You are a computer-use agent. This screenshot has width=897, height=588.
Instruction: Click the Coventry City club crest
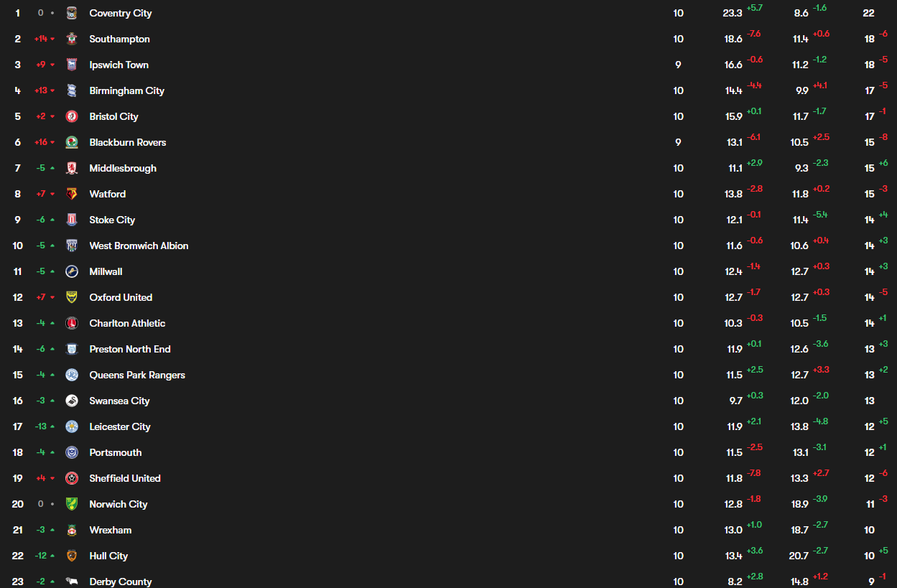tap(71, 13)
